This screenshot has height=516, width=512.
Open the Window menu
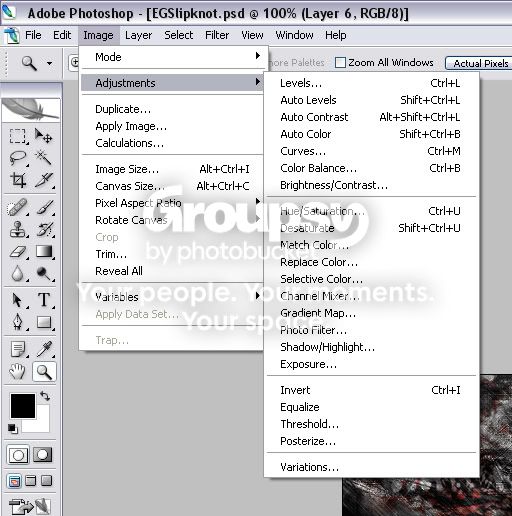[x=294, y=35]
